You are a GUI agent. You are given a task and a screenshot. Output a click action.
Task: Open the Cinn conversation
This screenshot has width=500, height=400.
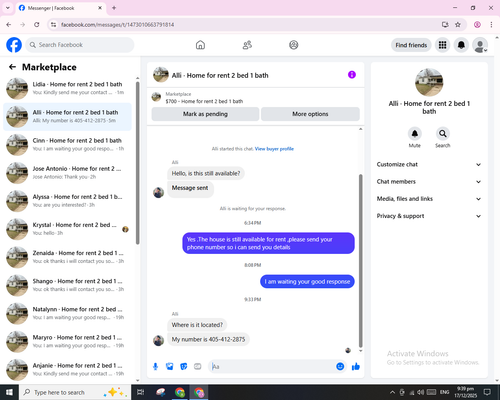tap(67, 145)
